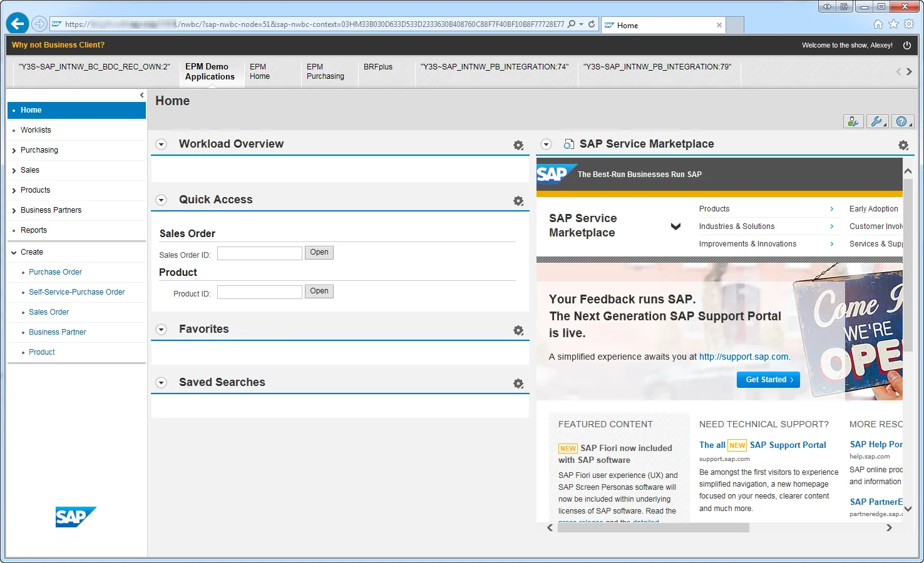Expand the Purchasing navigation item
This screenshot has width=924, height=563.
tap(14, 151)
